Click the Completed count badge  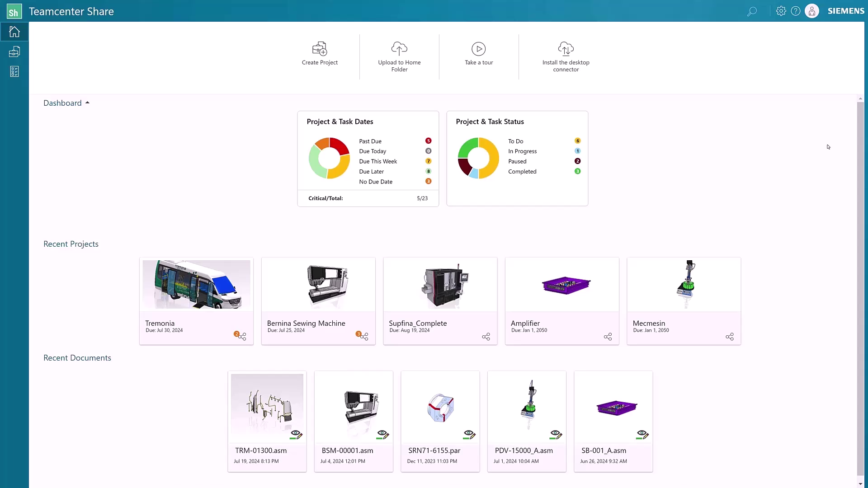[x=578, y=171]
